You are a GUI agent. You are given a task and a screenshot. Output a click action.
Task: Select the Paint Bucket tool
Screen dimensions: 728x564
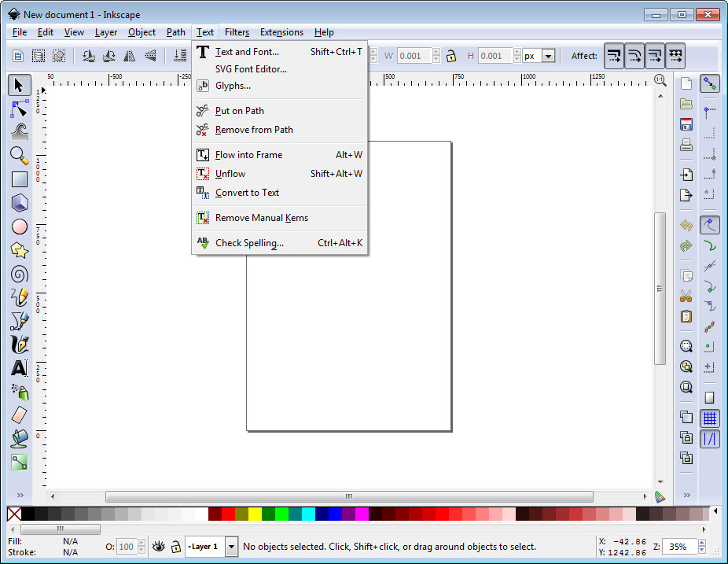point(19,439)
